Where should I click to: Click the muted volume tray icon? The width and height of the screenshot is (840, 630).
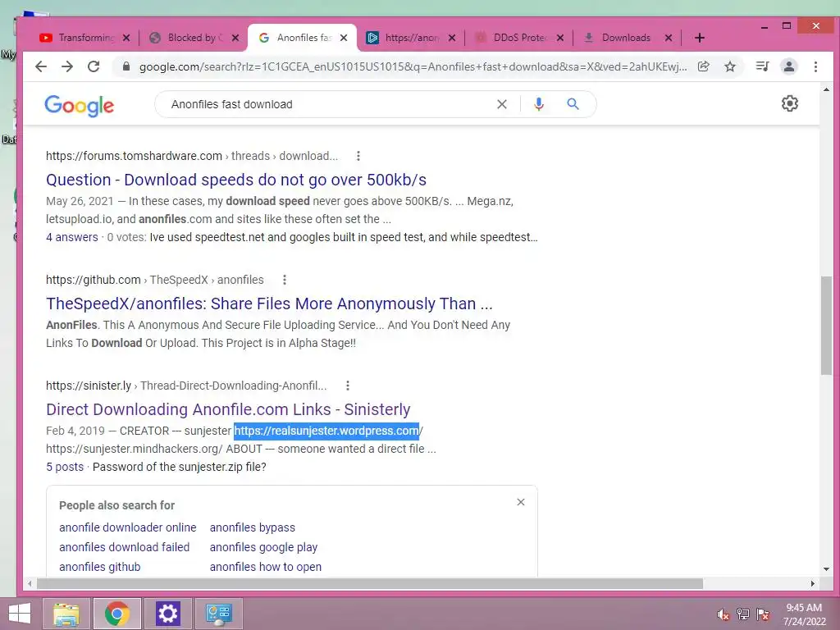(724, 614)
